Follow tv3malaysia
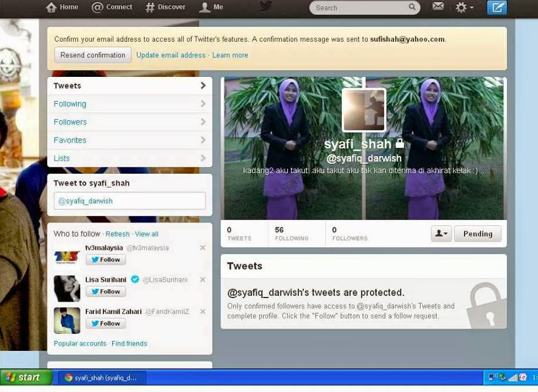This screenshot has height=392, width=538. pos(106,259)
